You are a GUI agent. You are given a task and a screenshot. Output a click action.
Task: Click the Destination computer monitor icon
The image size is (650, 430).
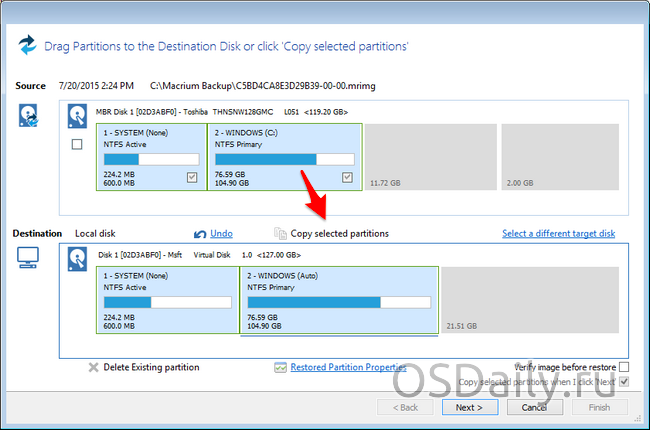[x=29, y=259]
